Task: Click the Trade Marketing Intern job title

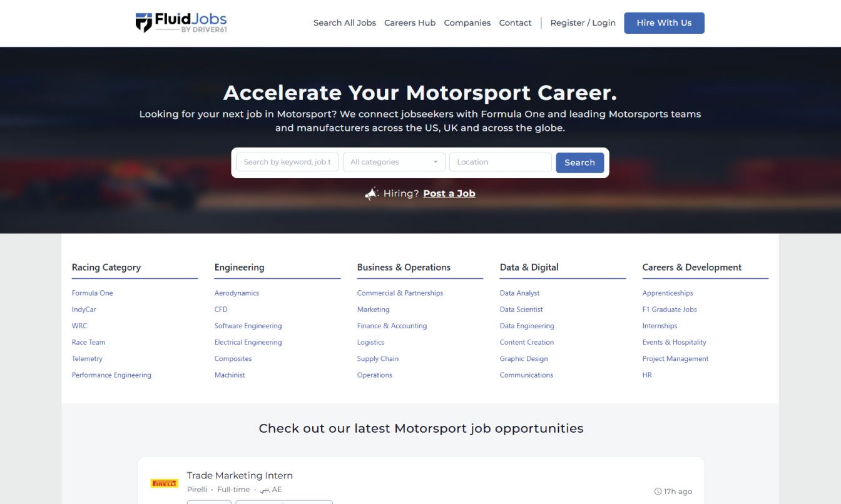Action: click(240, 475)
